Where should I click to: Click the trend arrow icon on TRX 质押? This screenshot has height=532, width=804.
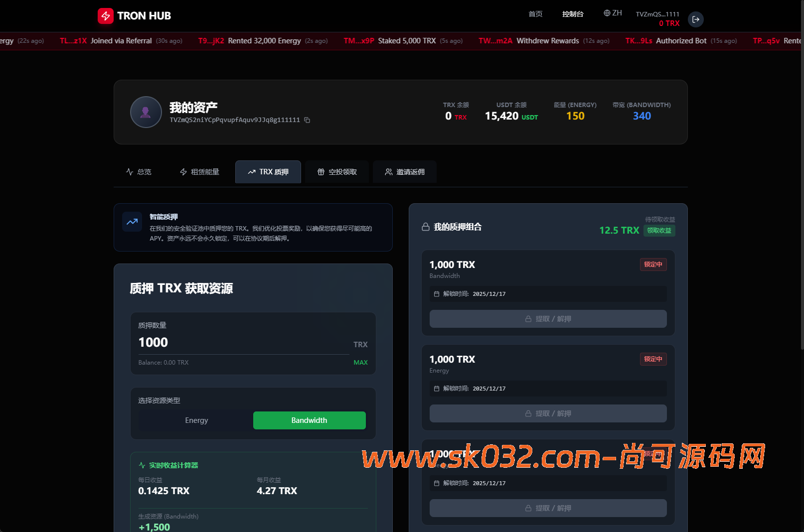point(251,171)
